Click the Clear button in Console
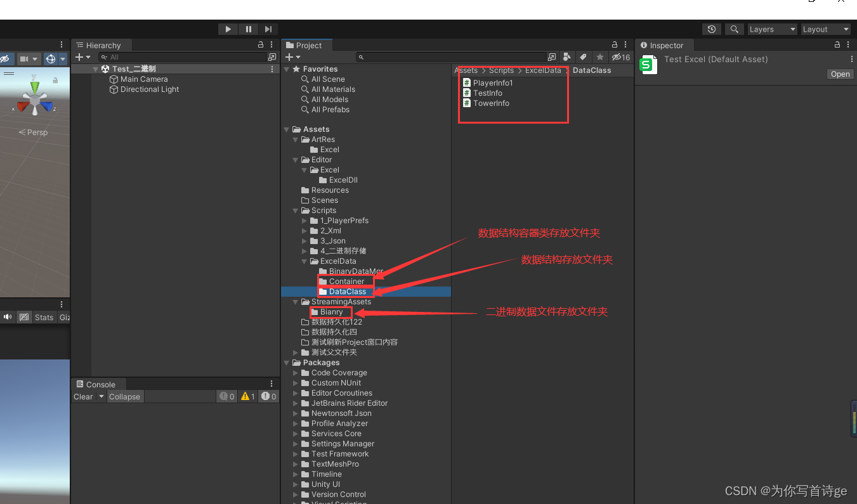 click(83, 396)
